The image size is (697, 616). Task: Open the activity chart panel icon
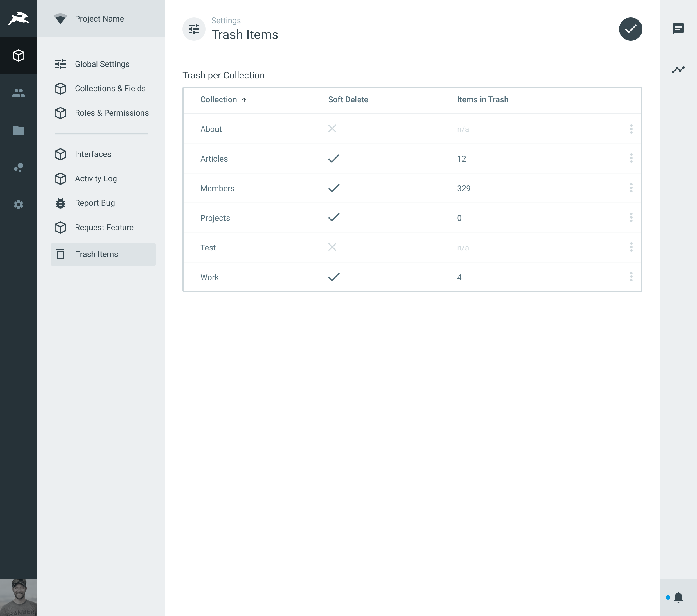pos(679,69)
